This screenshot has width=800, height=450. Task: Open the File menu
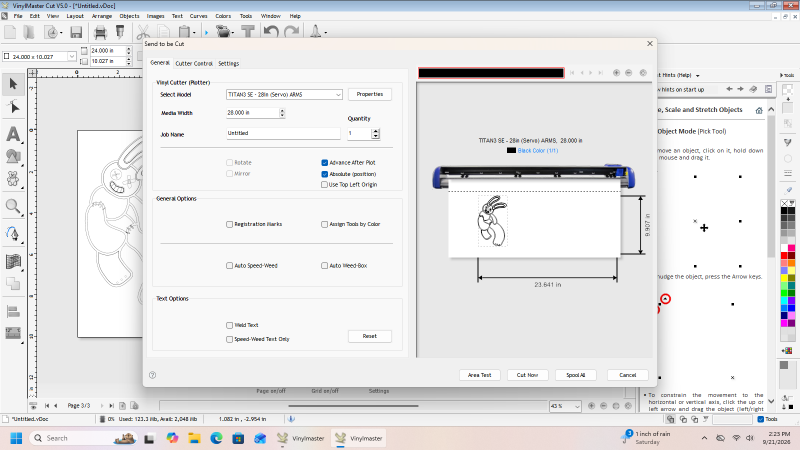18,16
